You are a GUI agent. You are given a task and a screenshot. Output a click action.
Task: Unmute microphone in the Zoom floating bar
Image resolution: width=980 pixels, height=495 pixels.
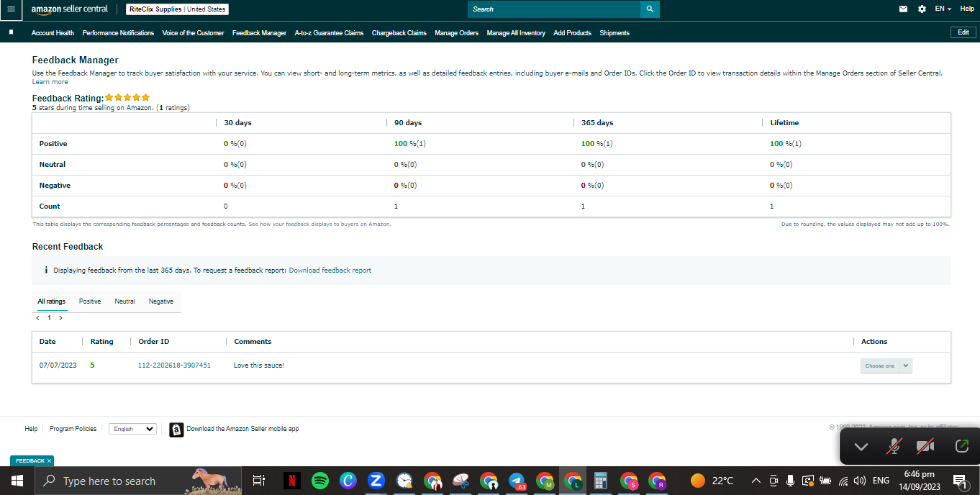click(x=894, y=447)
